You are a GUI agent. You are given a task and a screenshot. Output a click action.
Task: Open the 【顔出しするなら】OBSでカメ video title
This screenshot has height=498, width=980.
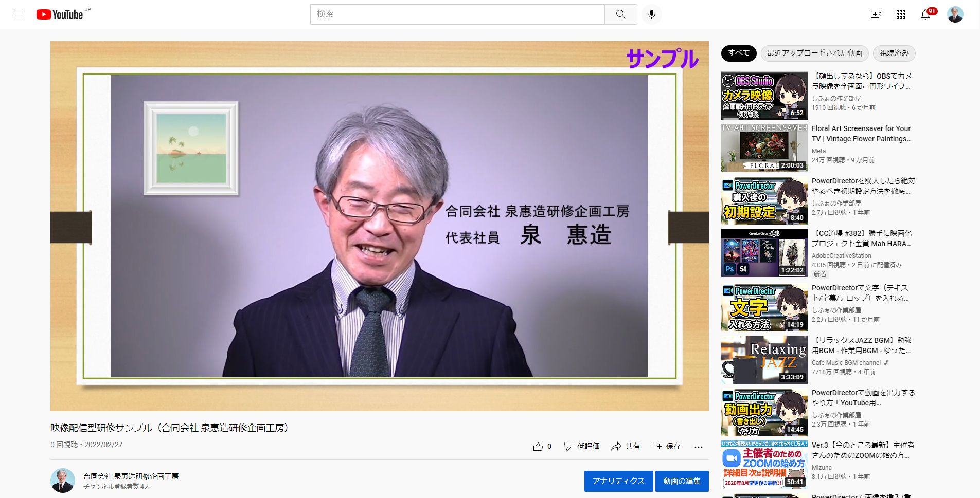click(x=862, y=81)
